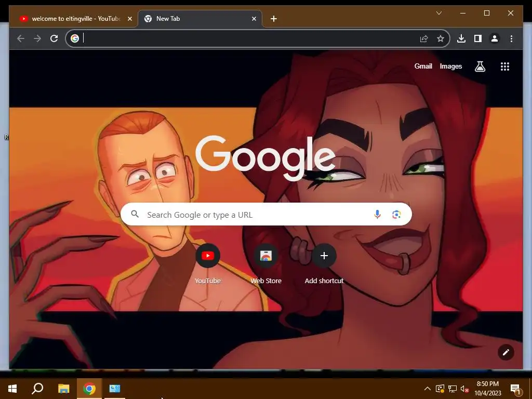Open the blue app next to Chrome on taskbar
The height and width of the screenshot is (399, 532).
(x=115, y=389)
